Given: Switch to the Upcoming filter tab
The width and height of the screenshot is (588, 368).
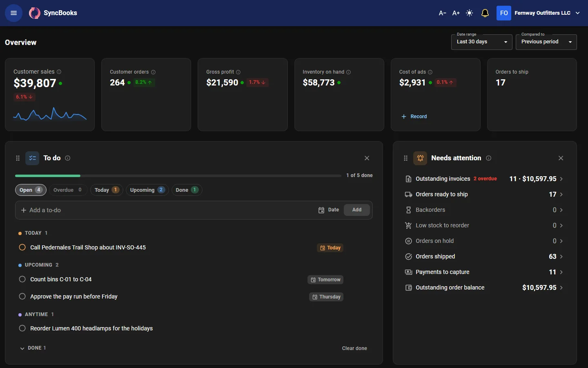Looking at the screenshot, I should (x=147, y=190).
